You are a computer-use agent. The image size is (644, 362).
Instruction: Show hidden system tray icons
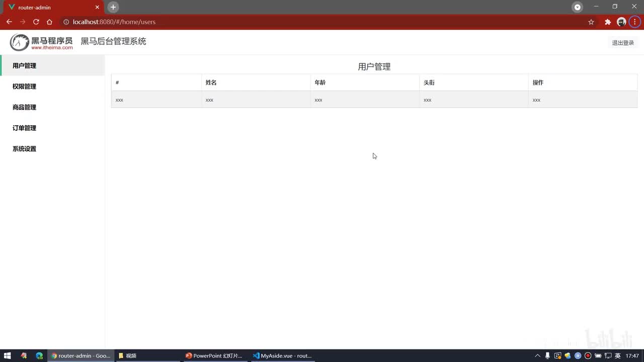click(x=537, y=355)
